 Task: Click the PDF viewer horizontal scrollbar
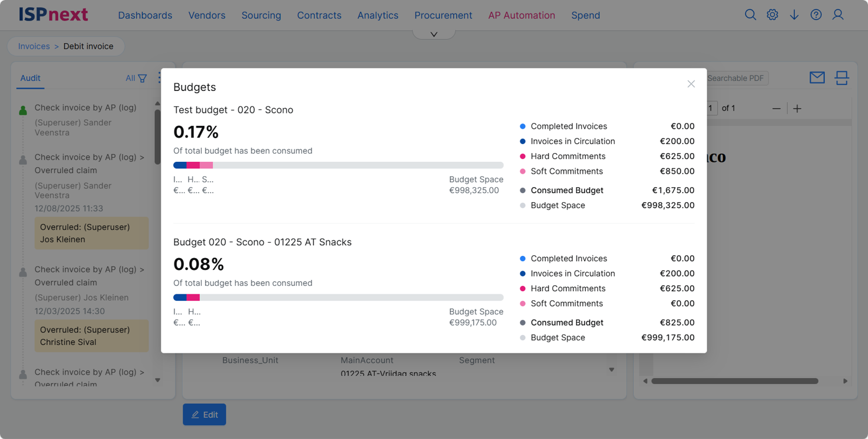pyautogui.click(x=735, y=381)
